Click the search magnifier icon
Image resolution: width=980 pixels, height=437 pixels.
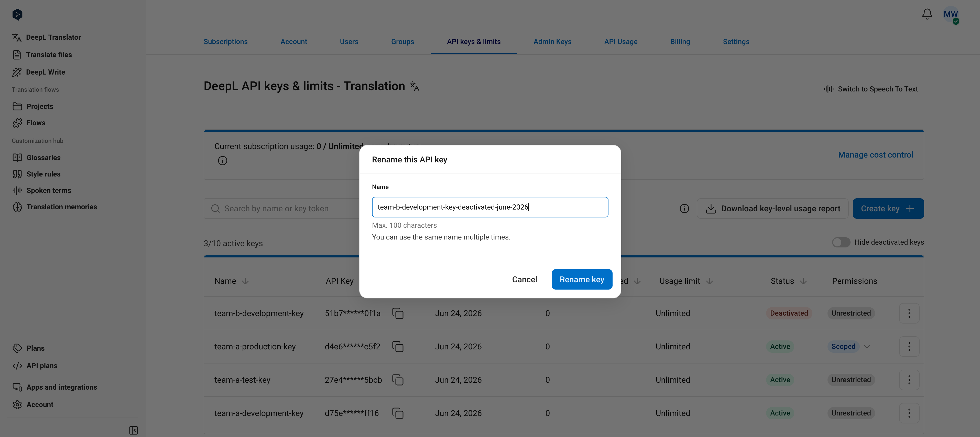click(215, 209)
